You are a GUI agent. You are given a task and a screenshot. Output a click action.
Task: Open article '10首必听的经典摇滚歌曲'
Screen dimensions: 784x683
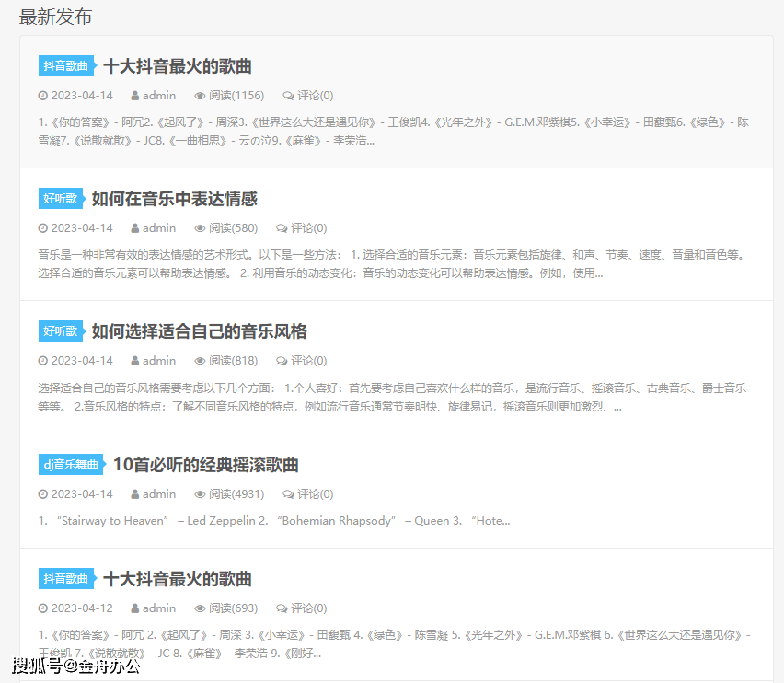[205, 465]
